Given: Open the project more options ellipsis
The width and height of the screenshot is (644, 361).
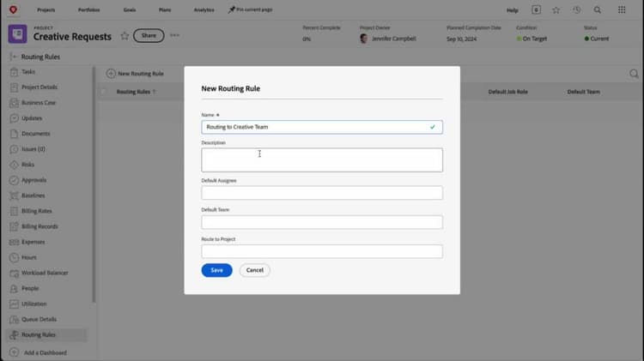Looking at the screenshot, I should click(x=174, y=35).
